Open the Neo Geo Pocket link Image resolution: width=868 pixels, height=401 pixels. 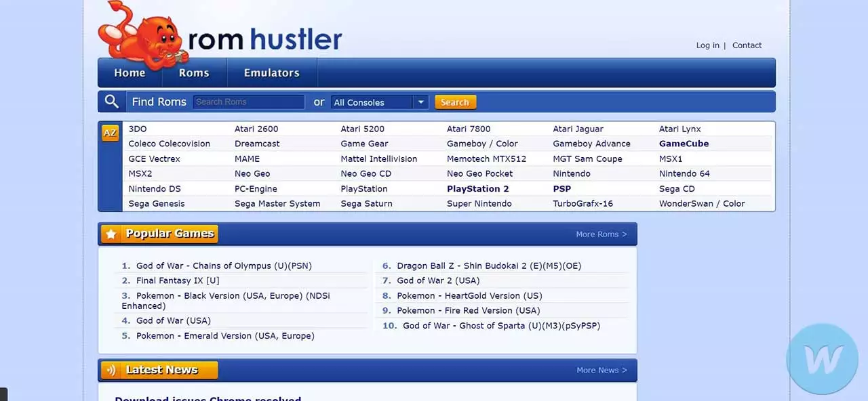click(479, 173)
